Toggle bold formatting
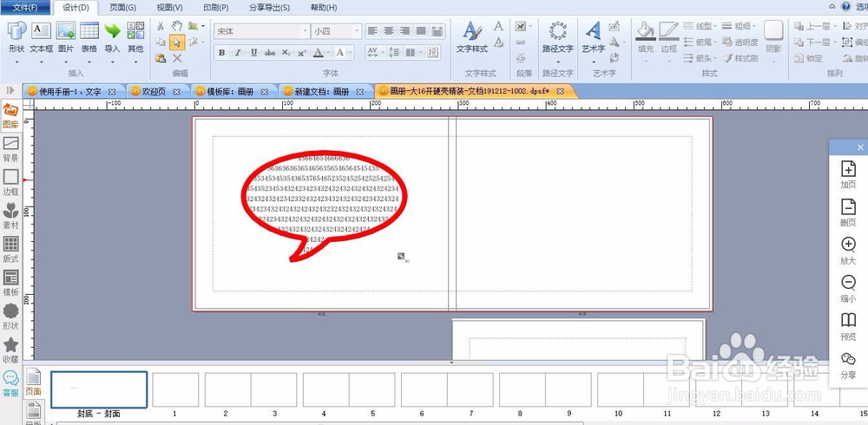868x425 pixels. [222, 53]
